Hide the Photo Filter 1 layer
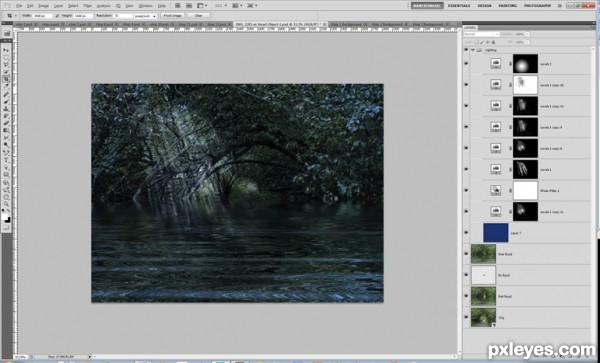Screen dimensions: 600x363 coord(466,190)
